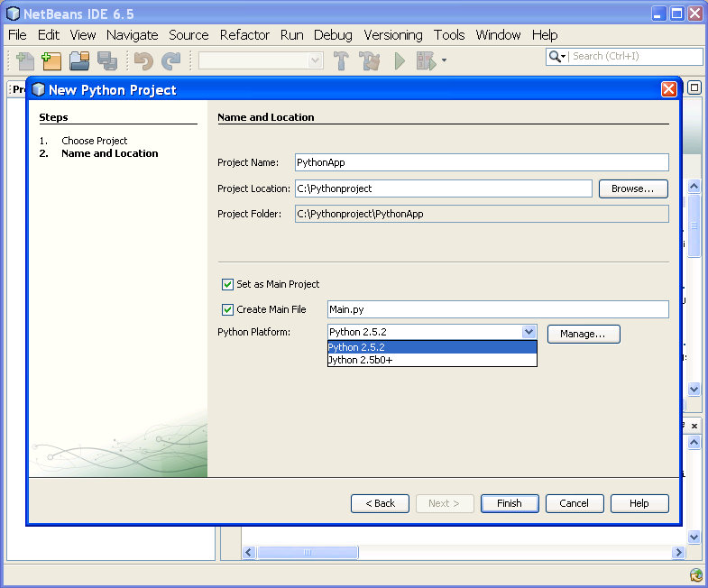708x588 pixels.
Task: Open the View menu
Action: click(83, 35)
